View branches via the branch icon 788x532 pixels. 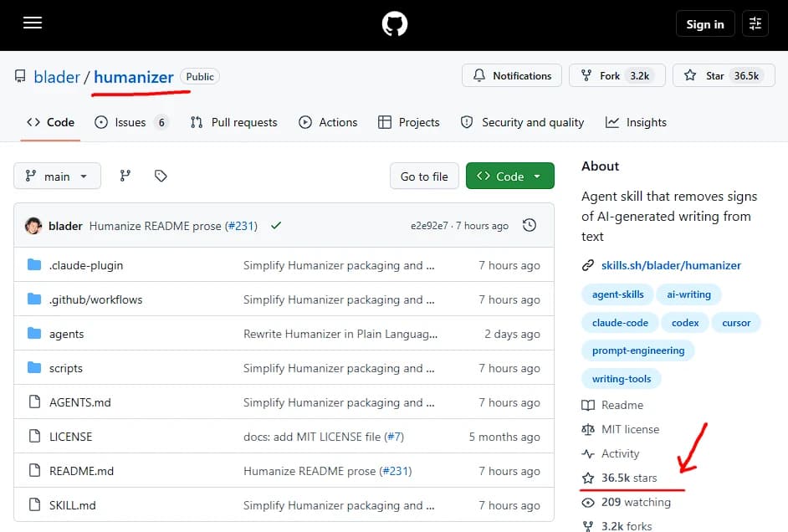pos(125,176)
